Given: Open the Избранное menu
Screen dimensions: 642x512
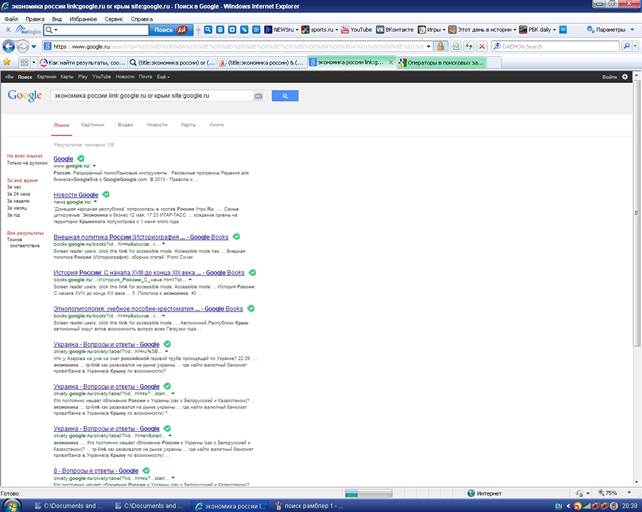Looking at the screenshot, I should point(83,19).
